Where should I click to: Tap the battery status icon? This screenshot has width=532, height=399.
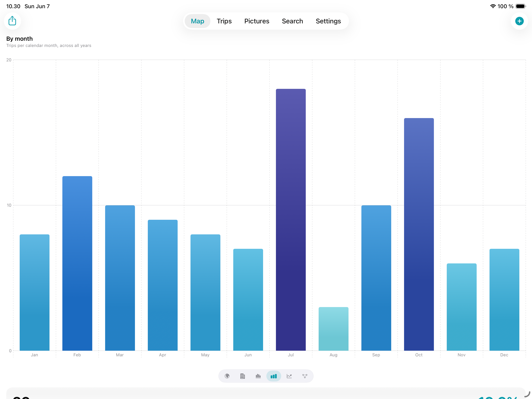(x=521, y=6)
